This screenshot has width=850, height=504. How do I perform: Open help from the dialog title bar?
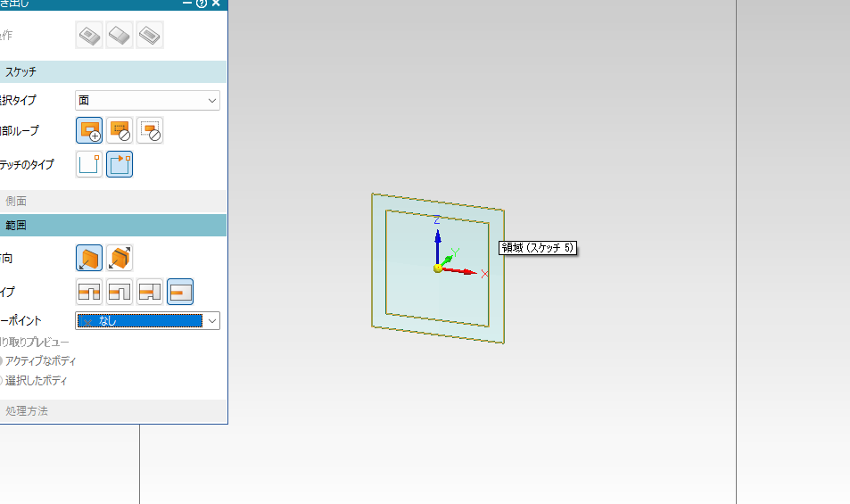tap(201, 4)
